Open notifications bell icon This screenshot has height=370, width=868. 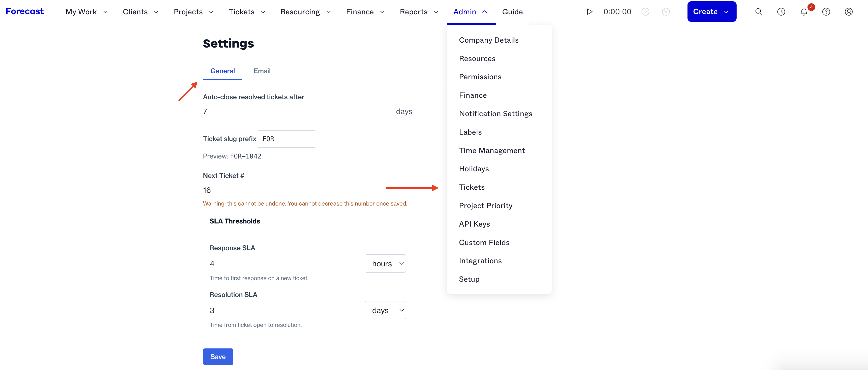click(804, 12)
